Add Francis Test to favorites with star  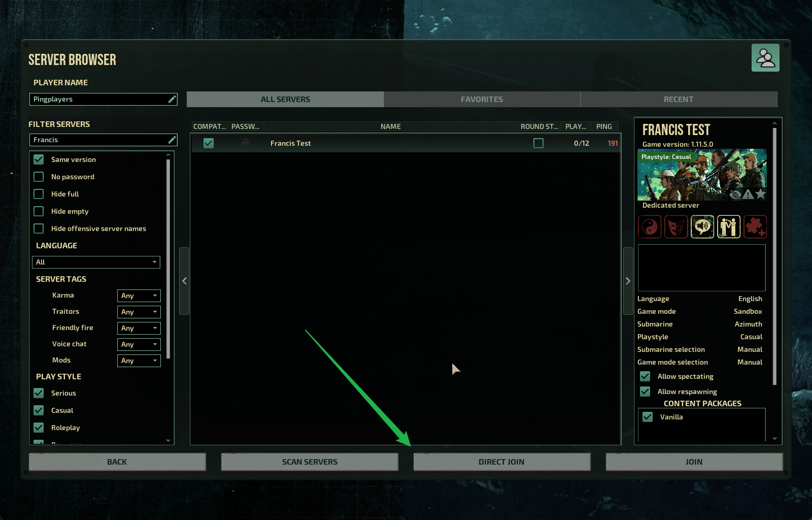point(760,194)
